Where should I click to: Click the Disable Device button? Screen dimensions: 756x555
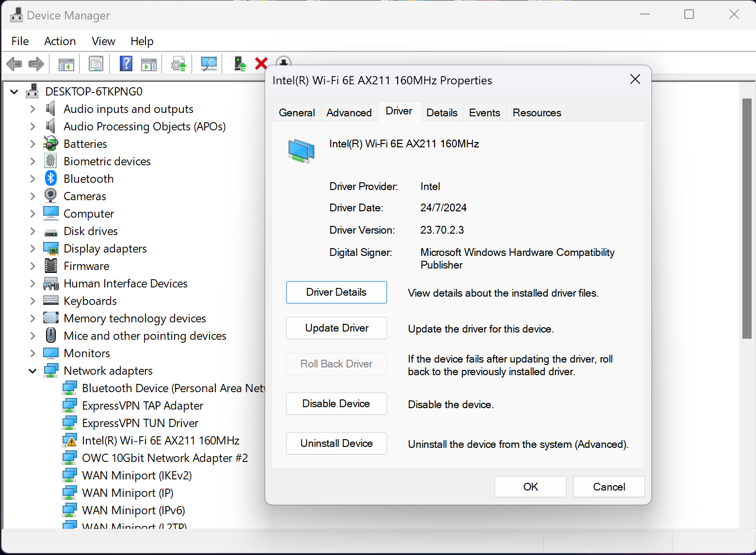click(x=337, y=404)
